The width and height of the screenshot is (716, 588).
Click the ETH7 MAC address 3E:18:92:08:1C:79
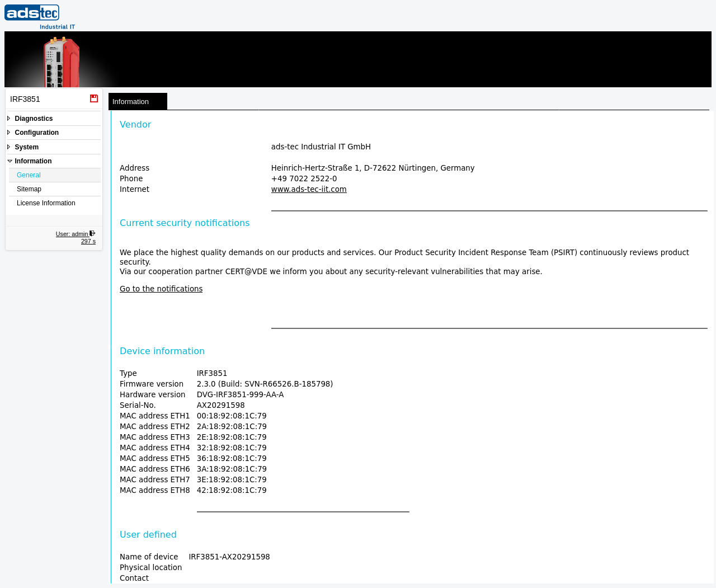(232, 479)
